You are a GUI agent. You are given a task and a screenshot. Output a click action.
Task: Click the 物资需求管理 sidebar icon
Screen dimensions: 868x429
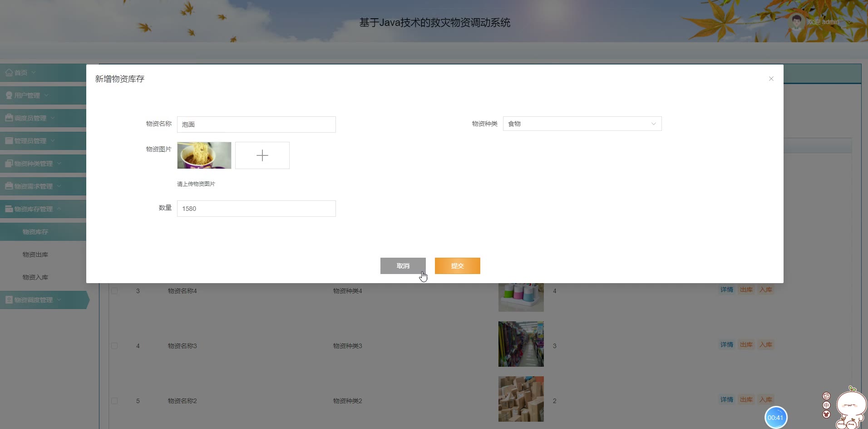9,186
